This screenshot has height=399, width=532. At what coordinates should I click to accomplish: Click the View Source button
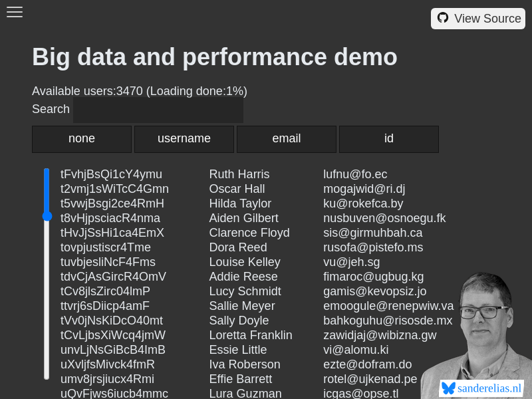478,18
